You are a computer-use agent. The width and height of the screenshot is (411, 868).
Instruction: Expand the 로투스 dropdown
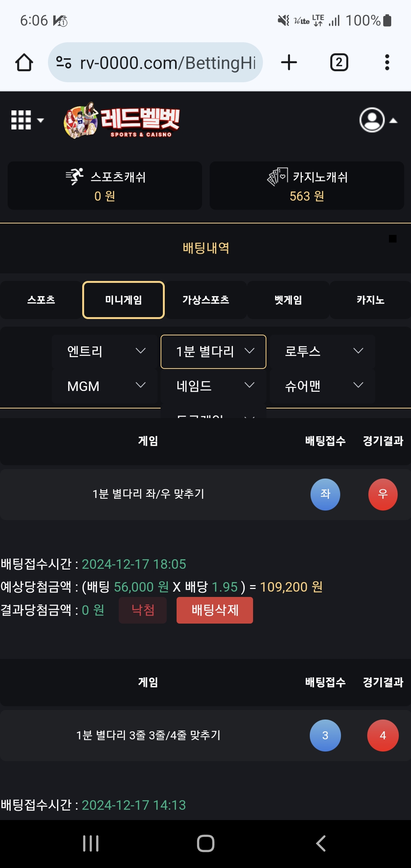point(322,351)
